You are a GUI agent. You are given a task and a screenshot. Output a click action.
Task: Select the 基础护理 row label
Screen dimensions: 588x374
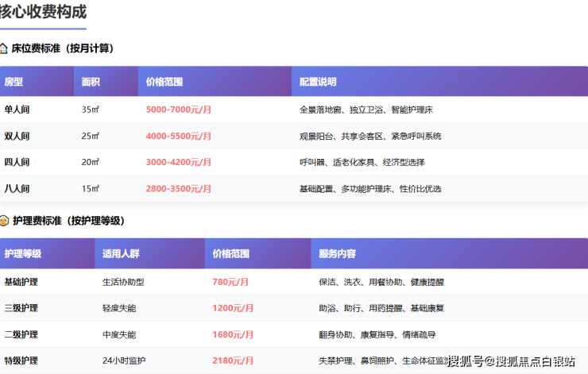[x=21, y=282]
